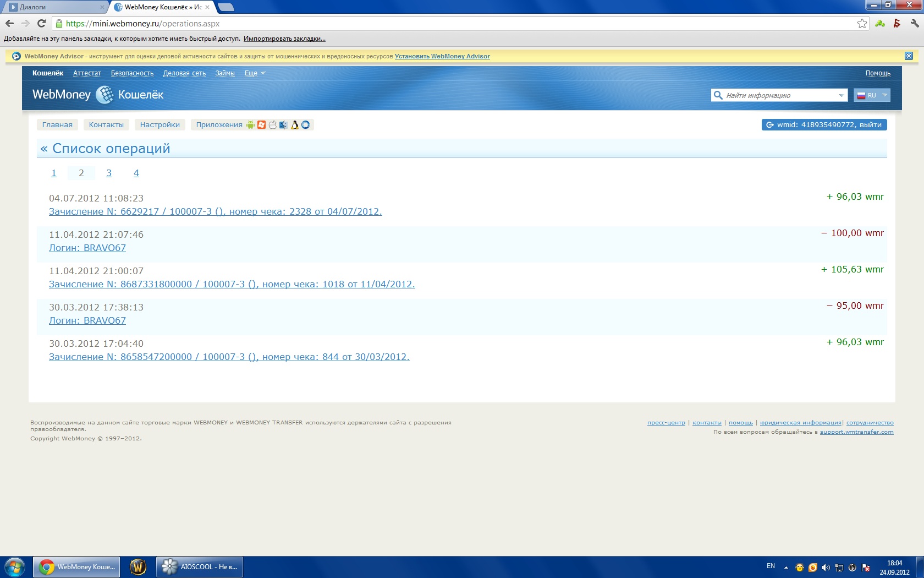Viewport: 924px width, 578px height.
Task: Click the blue ring app icon after the penguin
Action: point(306,125)
